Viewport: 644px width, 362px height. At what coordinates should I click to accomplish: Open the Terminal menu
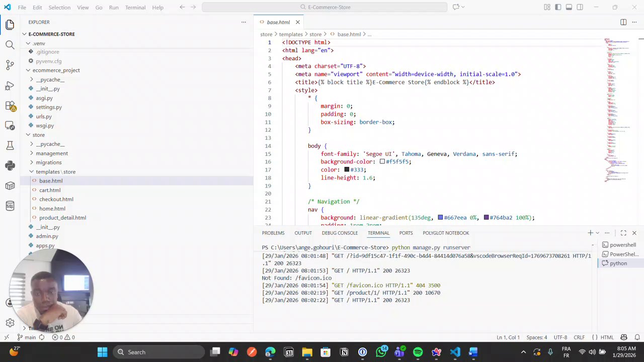click(x=135, y=8)
